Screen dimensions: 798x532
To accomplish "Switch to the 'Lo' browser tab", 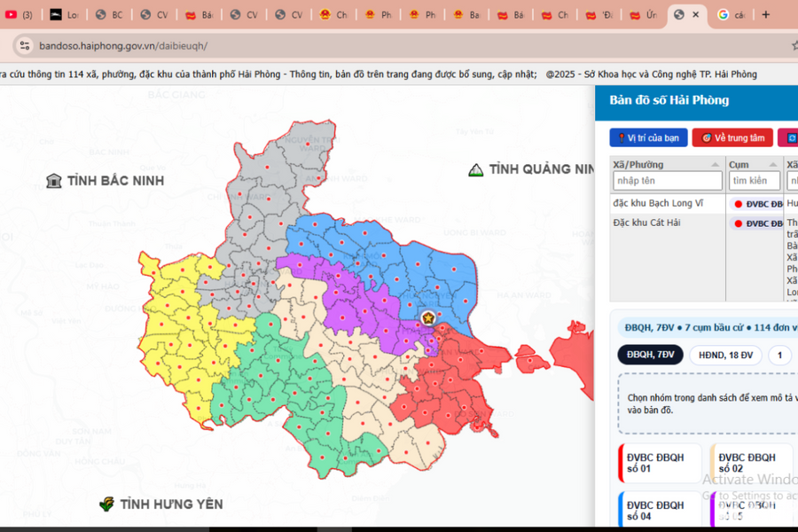I will [64, 15].
